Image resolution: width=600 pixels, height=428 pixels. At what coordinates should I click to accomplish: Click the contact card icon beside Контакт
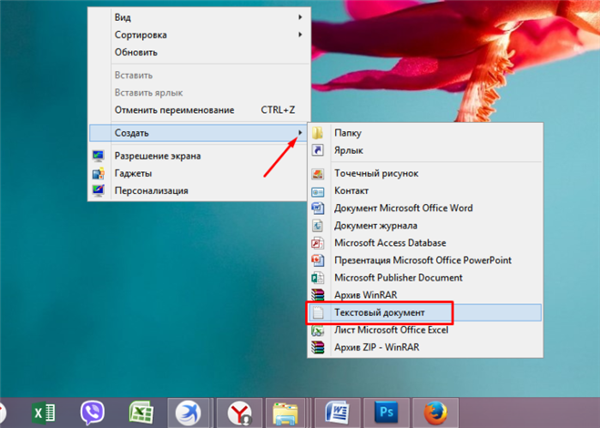pyautogui.click(x=318, y=191)
